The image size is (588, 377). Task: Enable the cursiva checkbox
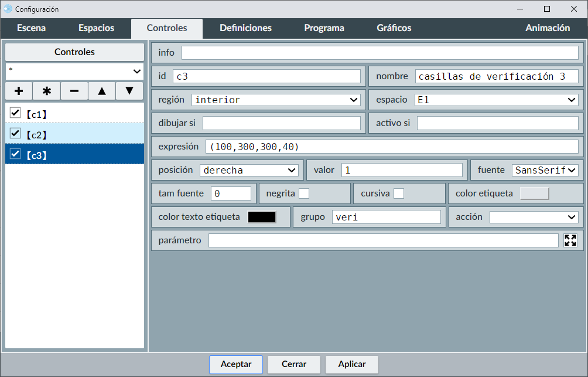[x=399, y=193]
